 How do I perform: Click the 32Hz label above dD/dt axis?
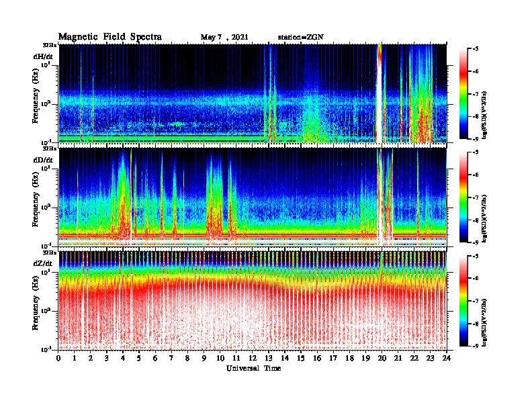pos(49,148)
